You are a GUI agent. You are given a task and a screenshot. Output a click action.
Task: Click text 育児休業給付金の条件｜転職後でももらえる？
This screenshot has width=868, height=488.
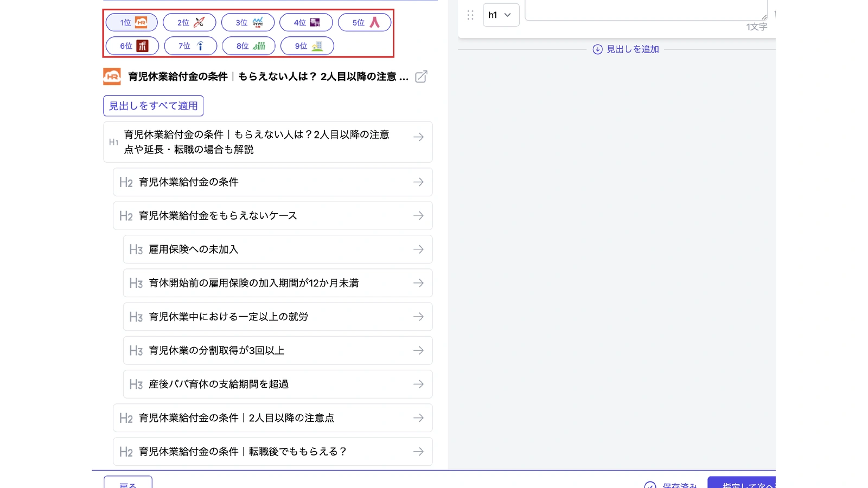point(243,452)
